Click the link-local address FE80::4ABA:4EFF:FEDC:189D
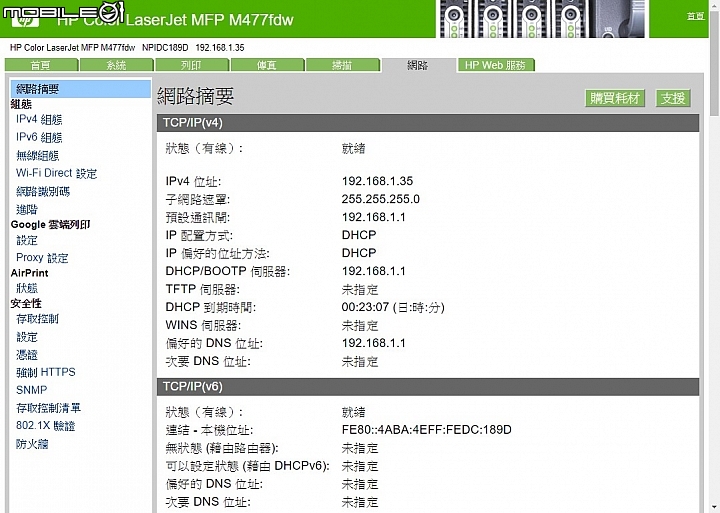Viewport: 720px width, 513px height. tap(427, 430)
